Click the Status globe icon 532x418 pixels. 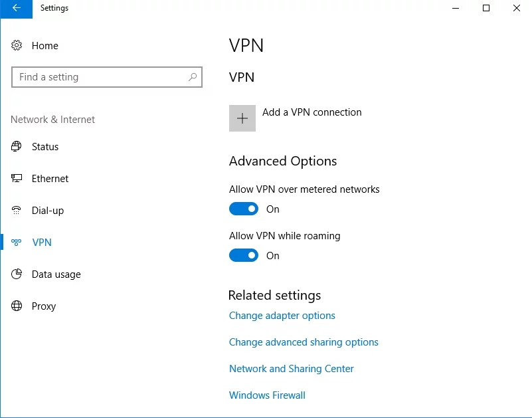pyautogui.click(x=17, y=147)
